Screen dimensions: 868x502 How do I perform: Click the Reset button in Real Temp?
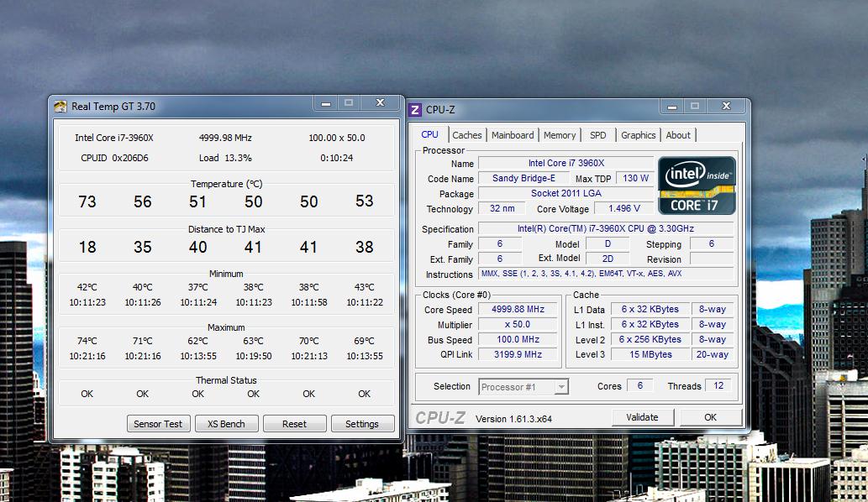pyautogui.click(x=294, y=424)
